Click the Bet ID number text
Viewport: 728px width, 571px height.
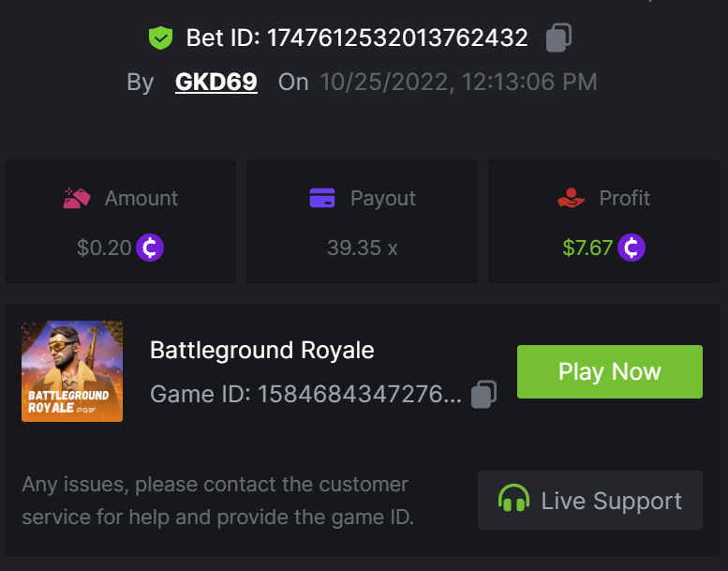tap(397, 38)
